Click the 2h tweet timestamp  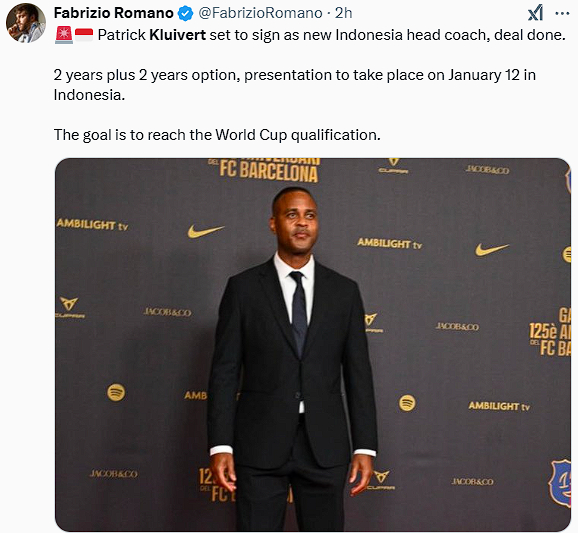pyautogui.click(x=343, y=13)
